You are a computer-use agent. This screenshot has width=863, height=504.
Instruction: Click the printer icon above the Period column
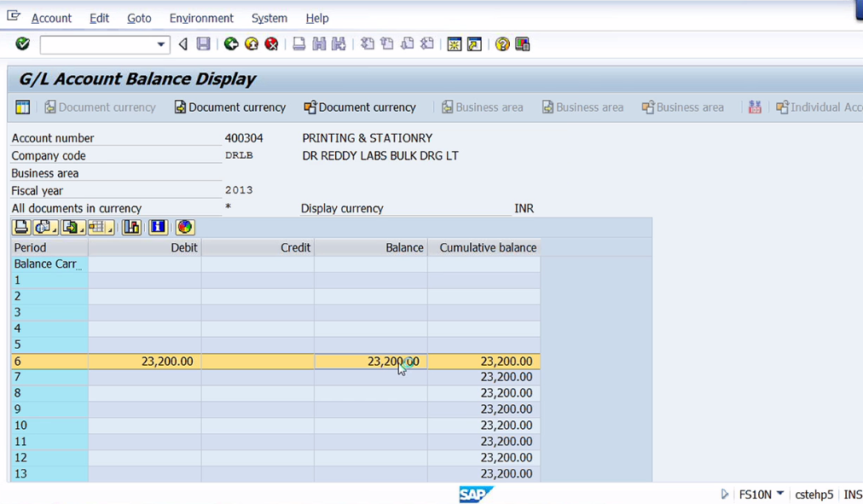(x=21, y=227)
